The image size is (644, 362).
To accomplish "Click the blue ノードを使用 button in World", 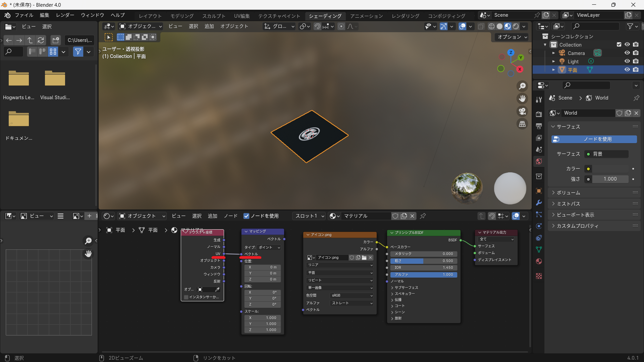I will point(594,139).
